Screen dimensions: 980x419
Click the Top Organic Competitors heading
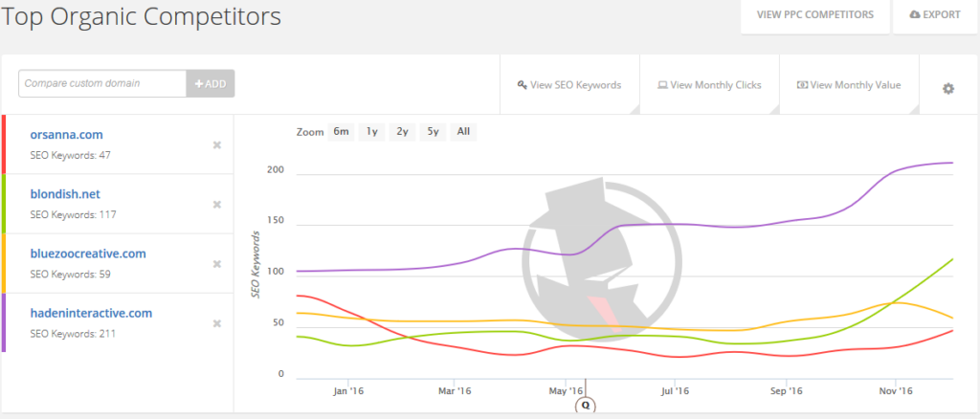click(141, 17)
